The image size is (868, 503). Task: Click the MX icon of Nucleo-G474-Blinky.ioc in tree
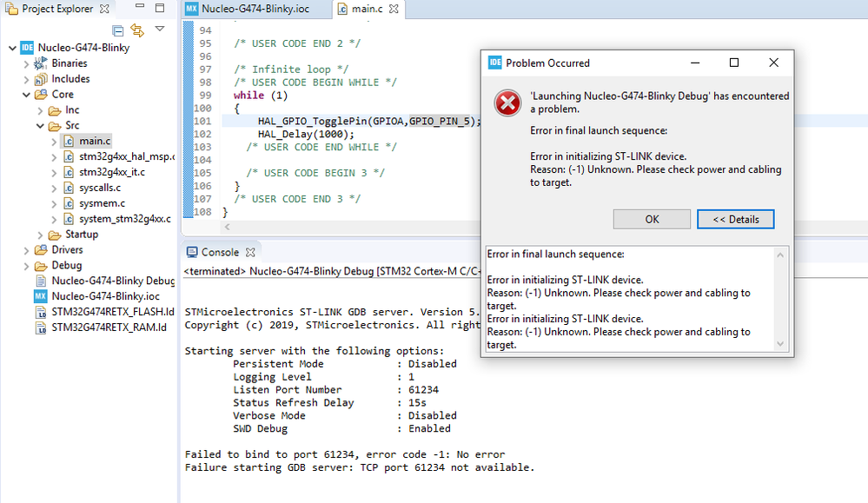[41, 296]
